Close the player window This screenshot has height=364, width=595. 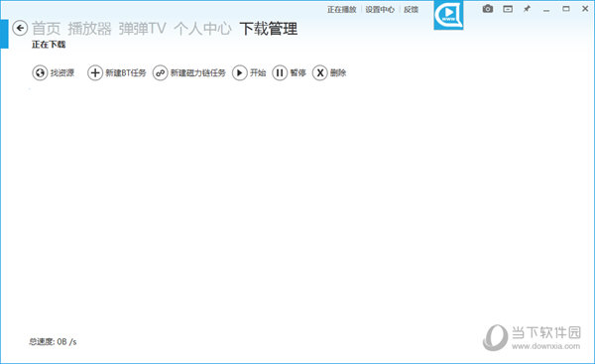(x=585, y=8)
